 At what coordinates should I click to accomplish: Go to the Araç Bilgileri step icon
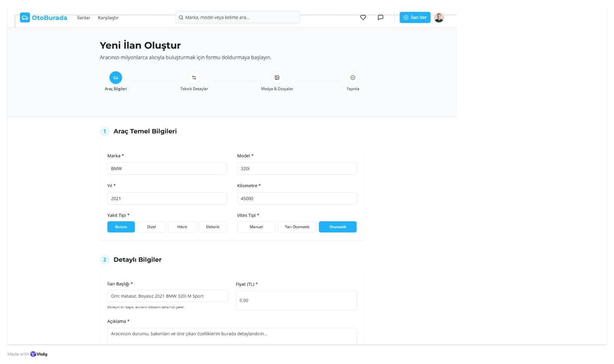pos(116,78)
